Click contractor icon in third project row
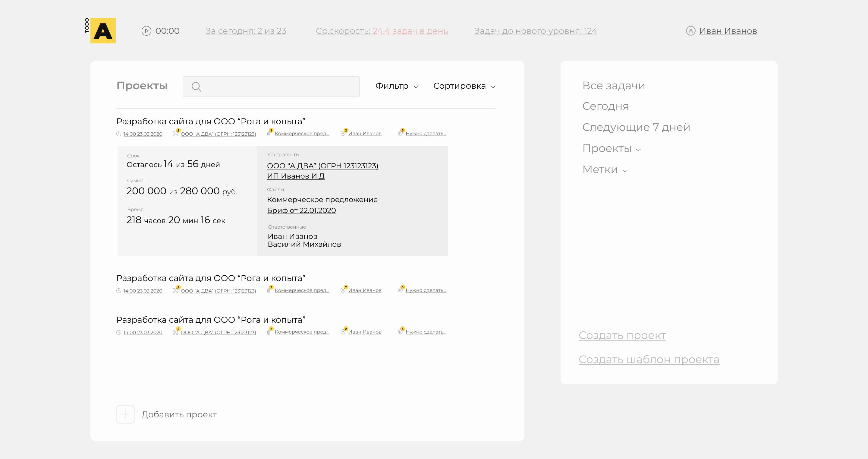This screenshot has height=459, width=868. (x=175, y=332)
